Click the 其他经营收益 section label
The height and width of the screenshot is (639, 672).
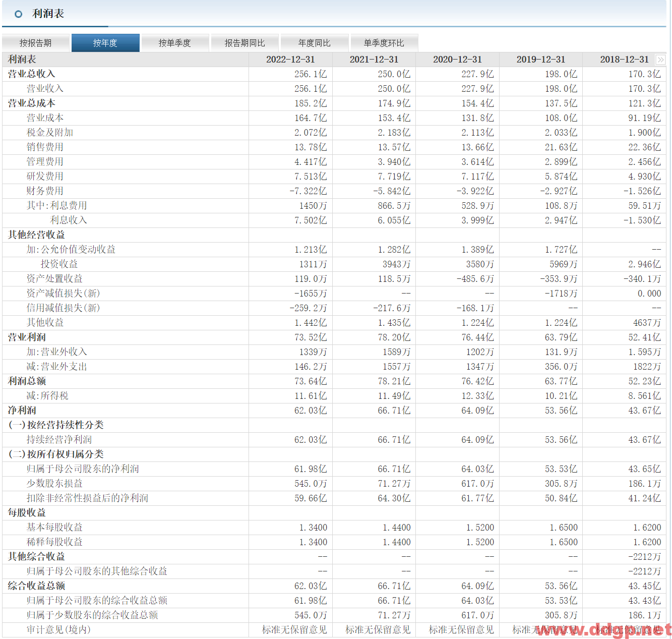pyautogui.click(x=36, y=235)
